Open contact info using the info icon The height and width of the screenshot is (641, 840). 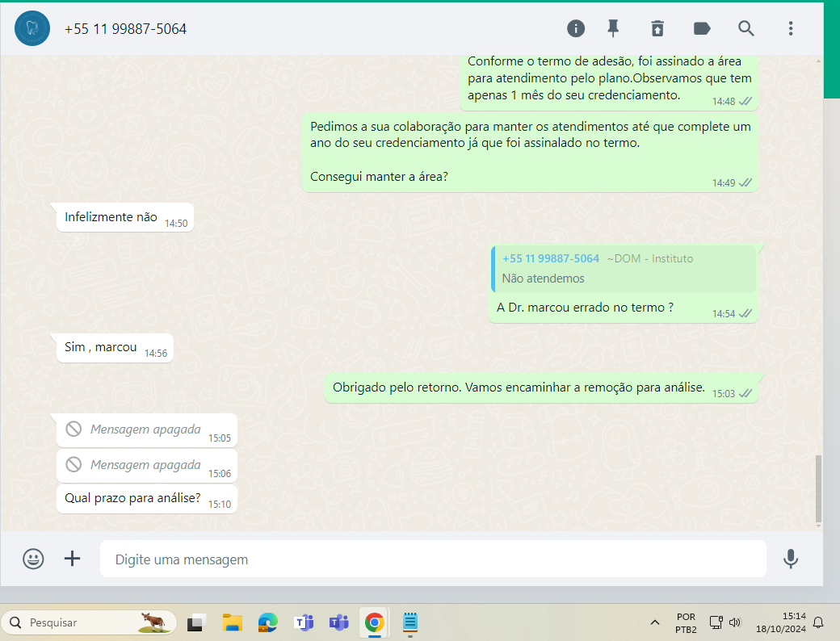point(576,29)
